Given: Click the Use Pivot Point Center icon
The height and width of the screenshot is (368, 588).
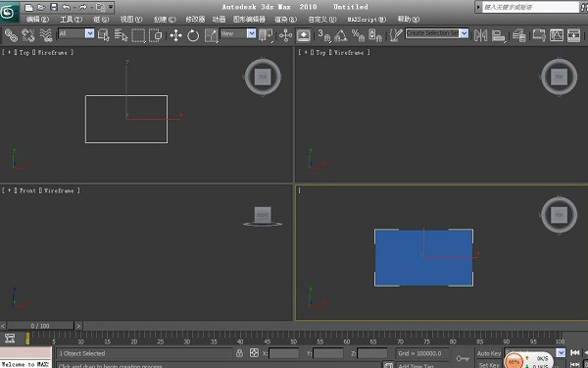Looking at the screenshot, I should [266, 35].
